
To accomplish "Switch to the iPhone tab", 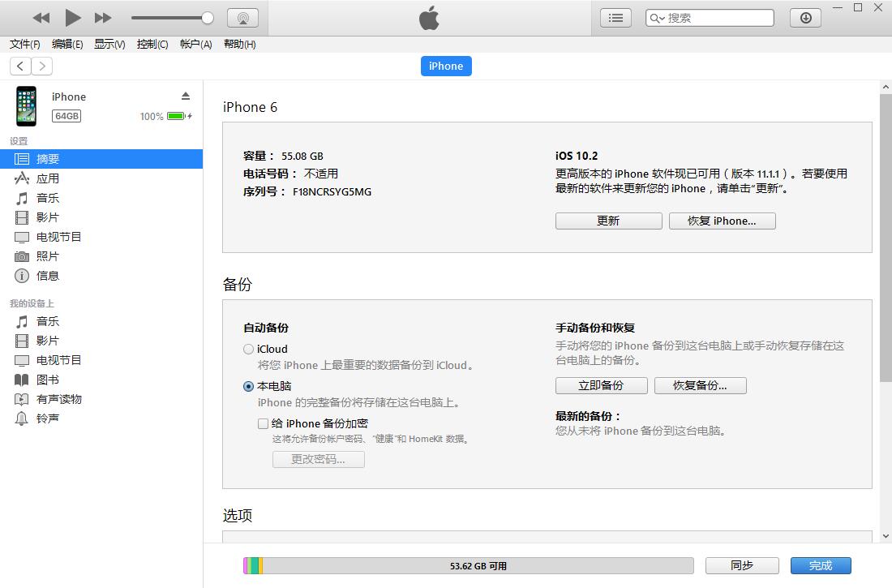I will coord(445,66).
